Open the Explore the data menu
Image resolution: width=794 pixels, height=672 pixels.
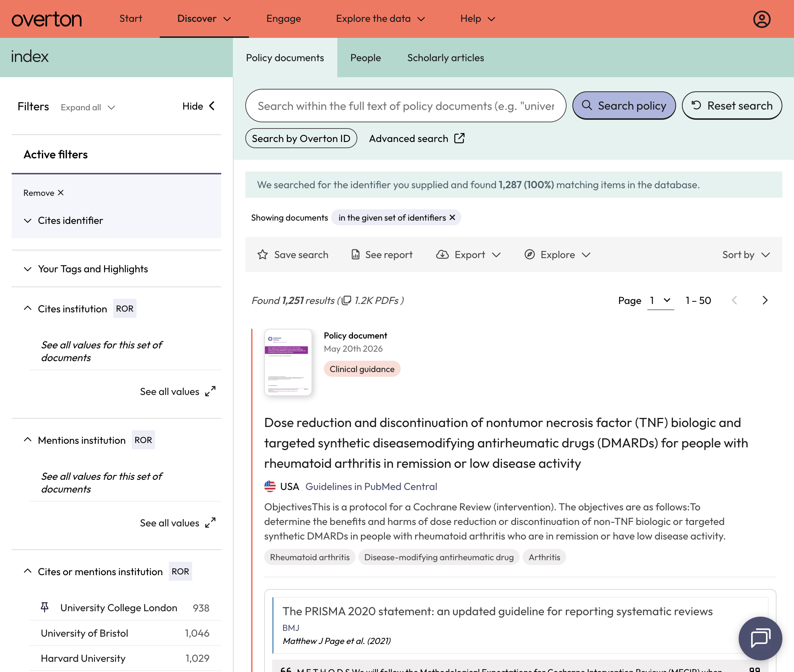pyautogui.click(x=380, y=19)
